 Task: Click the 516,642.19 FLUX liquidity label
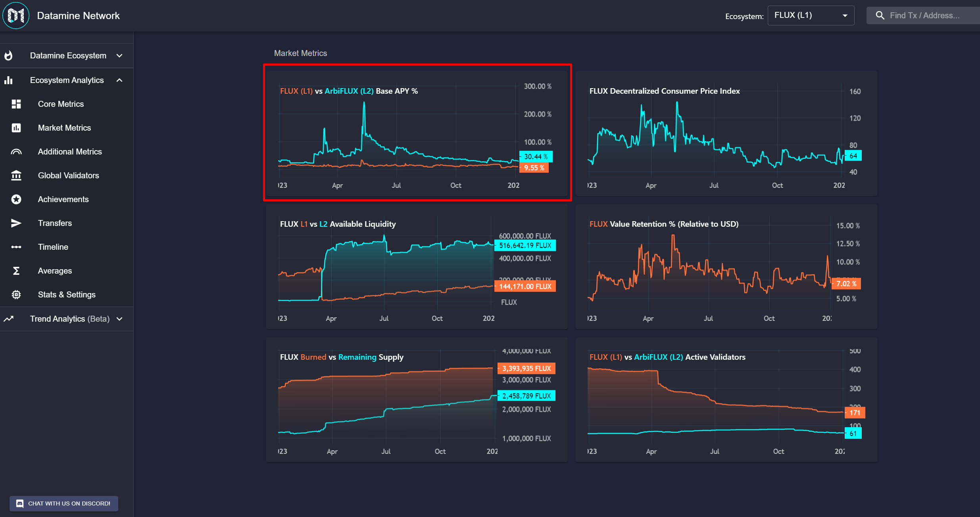pyautogui.click(x=525, y=245)
